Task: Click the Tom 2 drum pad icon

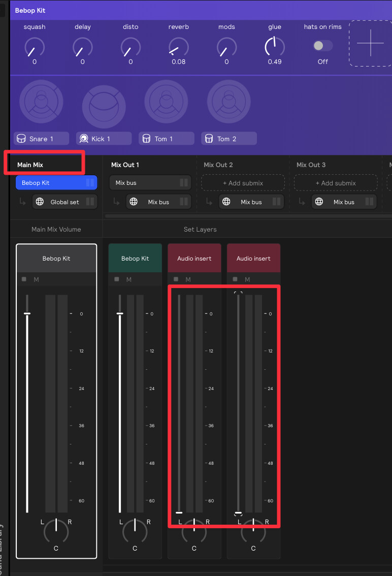Action: pos(228,102)
